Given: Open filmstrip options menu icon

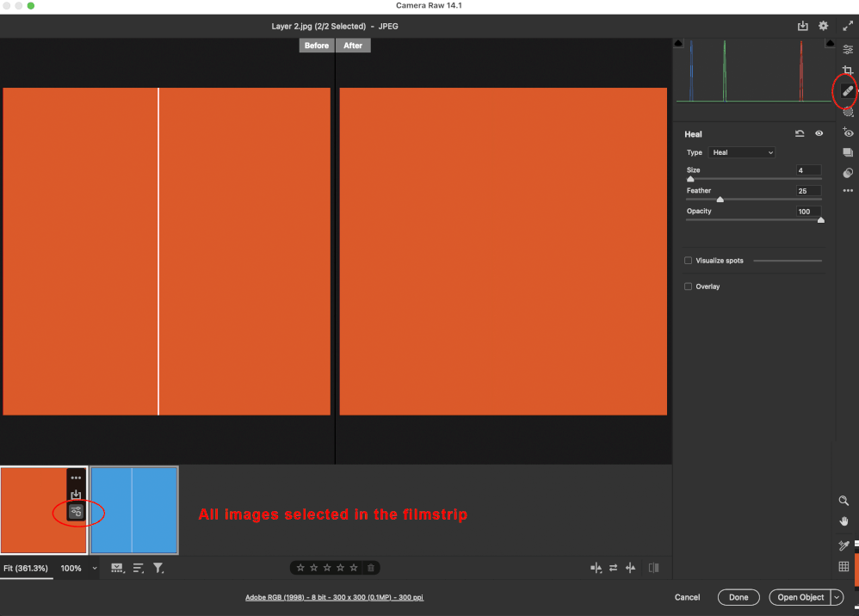Looking at the screenshot, I should [x=117, y=569].
